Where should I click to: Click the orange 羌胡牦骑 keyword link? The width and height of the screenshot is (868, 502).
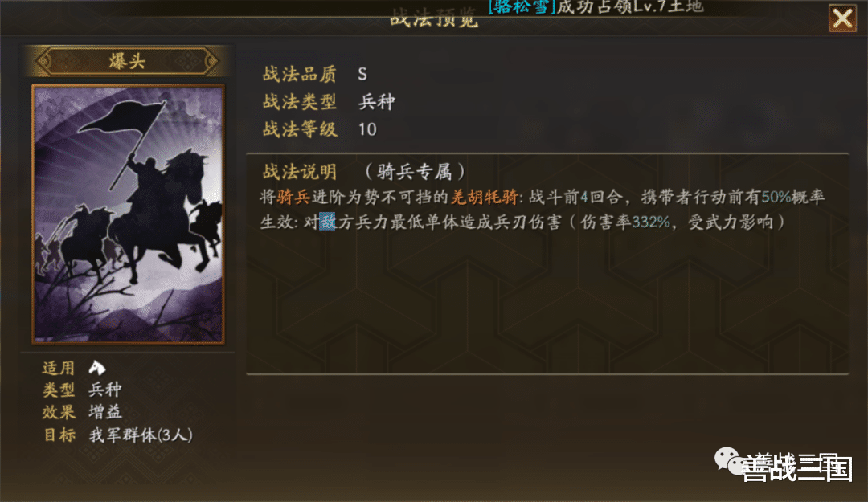click(x=485, y=197)
